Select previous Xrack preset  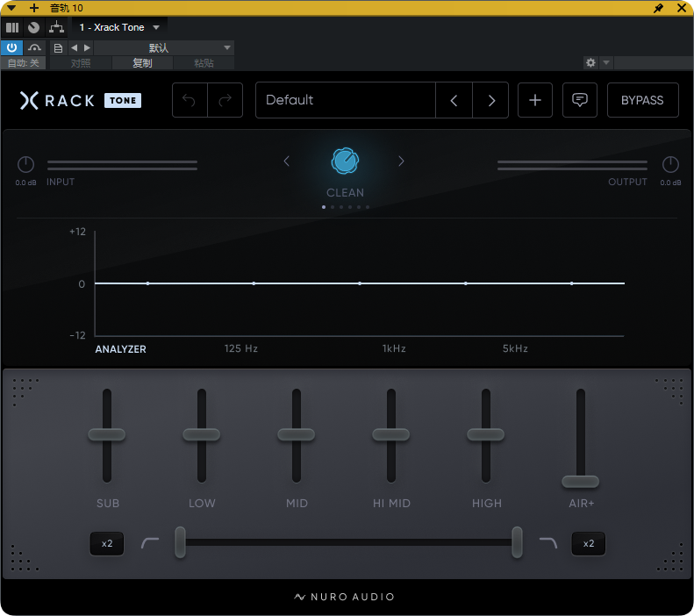point(454,100)
